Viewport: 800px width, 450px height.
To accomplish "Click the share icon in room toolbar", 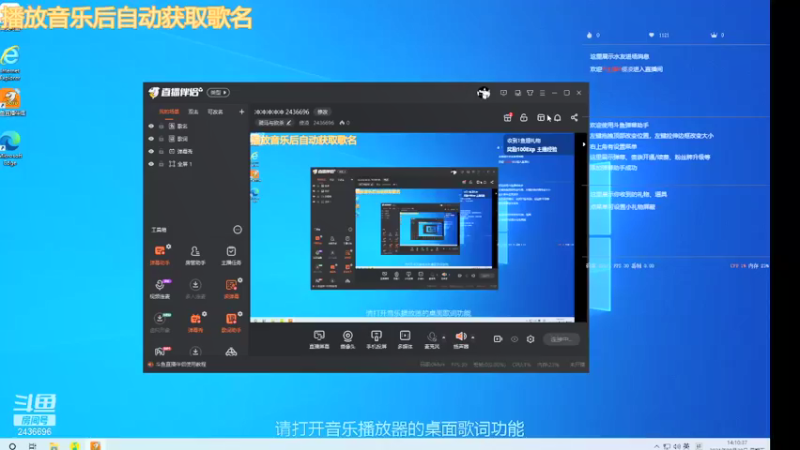I will pyautogui.click(x=574, y=118).
